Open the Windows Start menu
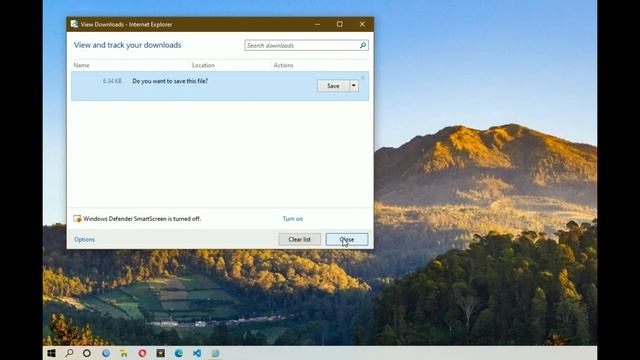 tap(51, 353)
